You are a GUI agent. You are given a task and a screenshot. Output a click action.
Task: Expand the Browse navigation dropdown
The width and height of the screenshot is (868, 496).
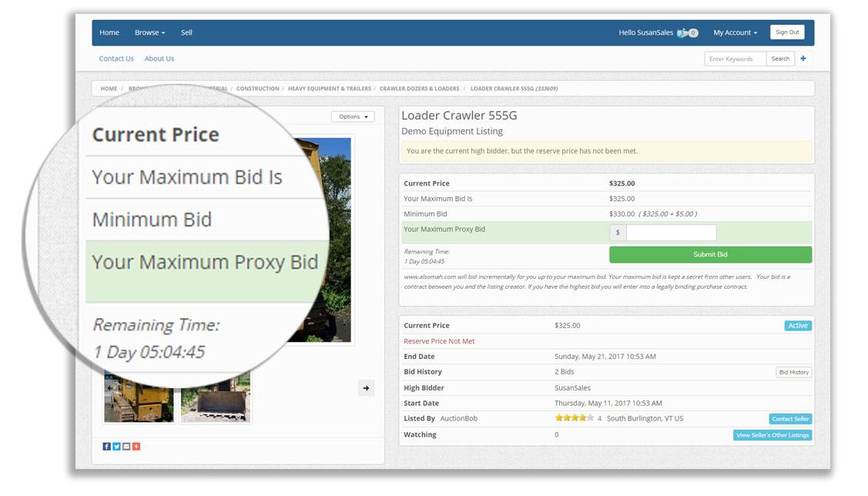click(x=149, y=32)
